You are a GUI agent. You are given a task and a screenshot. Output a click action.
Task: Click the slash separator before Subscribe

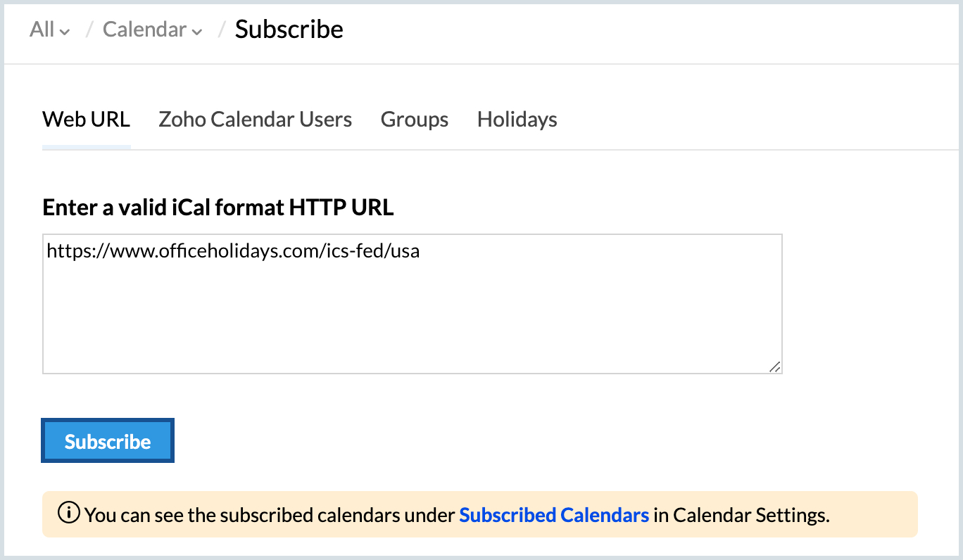click(222, 30)
